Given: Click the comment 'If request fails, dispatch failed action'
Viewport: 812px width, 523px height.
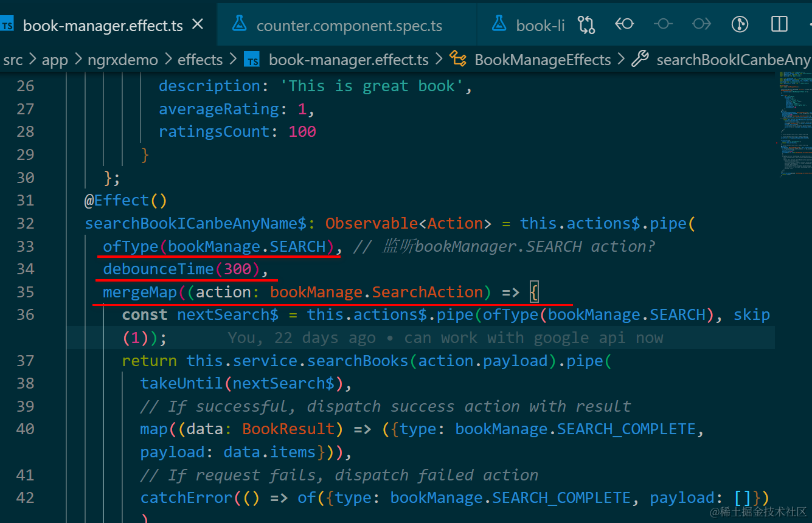Looking at the screenshot, I should click(x=339, y=474).
